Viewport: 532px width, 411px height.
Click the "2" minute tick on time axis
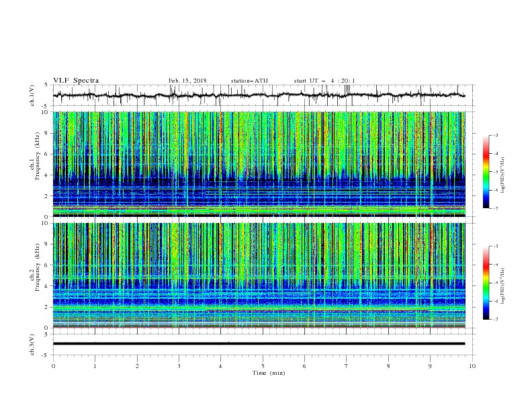click(137, 366)
